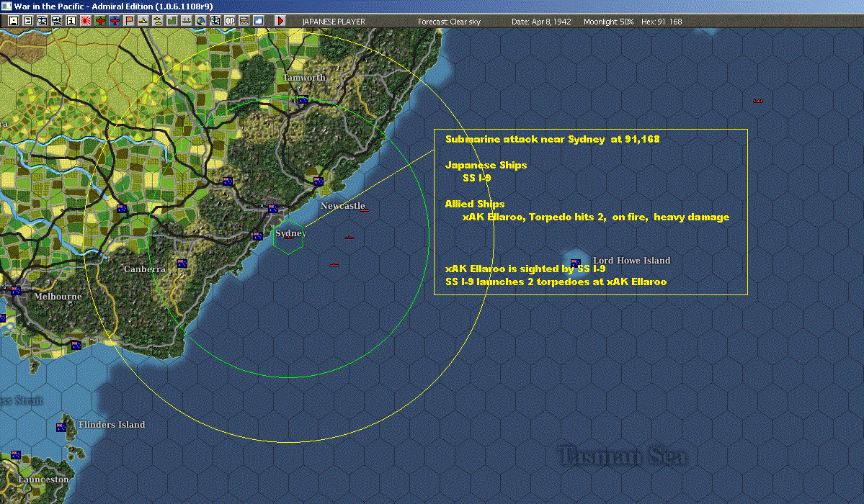Screen dimensions: 864x504
Task: Open the document list report icon
Action: (28, 21)
